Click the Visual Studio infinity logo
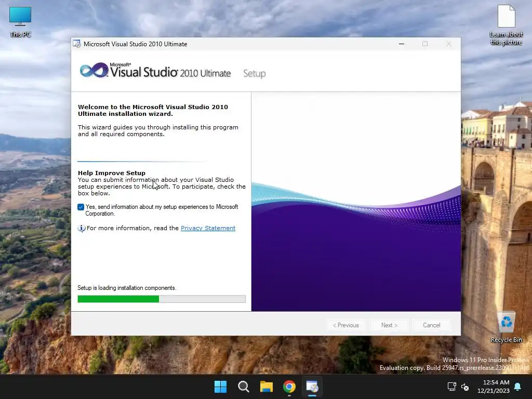The height and width of the screenshot is (399, 532). click(94, 70)
